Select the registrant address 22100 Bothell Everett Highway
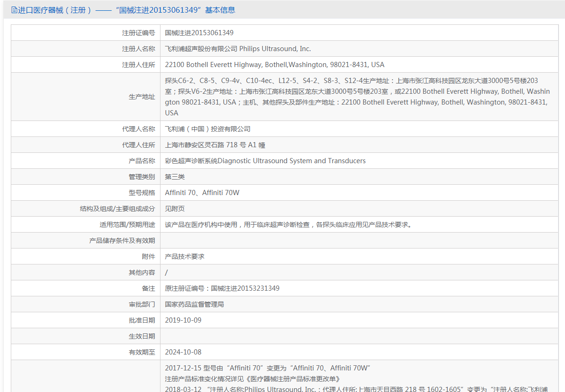 [275, 65]
